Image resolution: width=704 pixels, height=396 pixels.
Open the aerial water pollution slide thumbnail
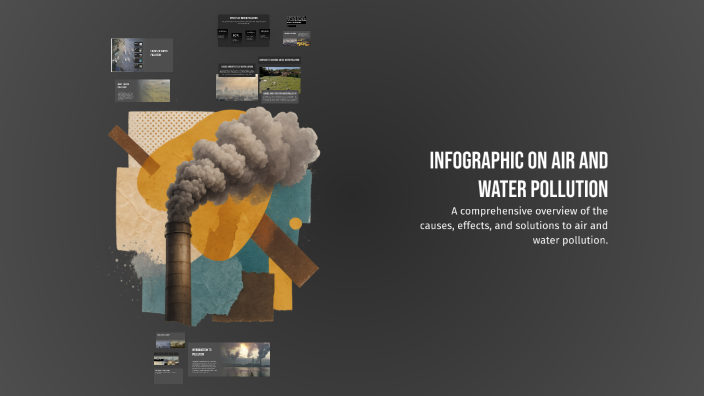pyautogui.click(x=142, y=55)
